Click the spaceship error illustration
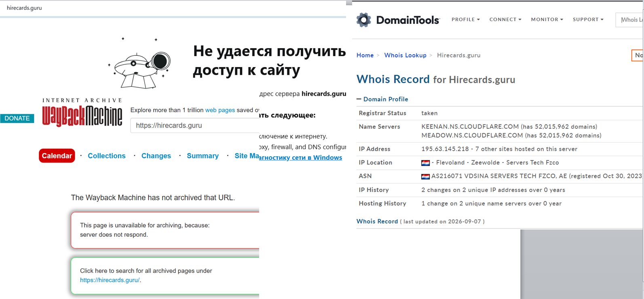The width and height of the screenshot is (644, 299). point(139,63)
